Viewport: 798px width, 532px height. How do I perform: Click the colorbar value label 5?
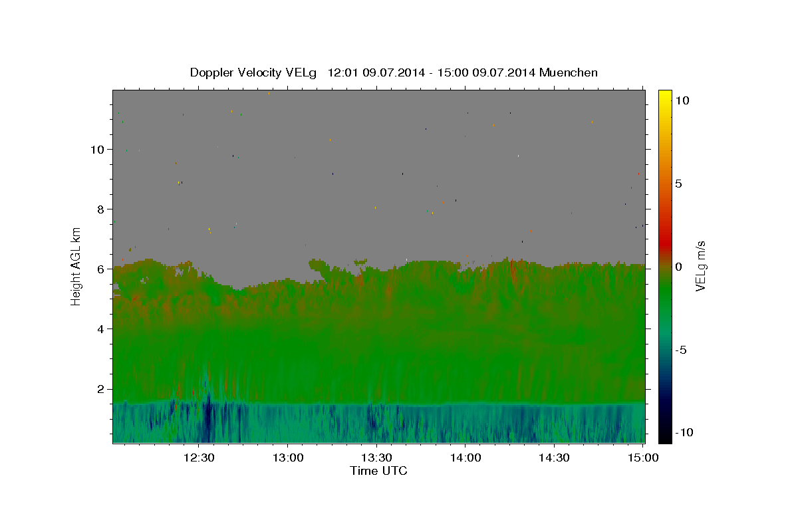679,184
